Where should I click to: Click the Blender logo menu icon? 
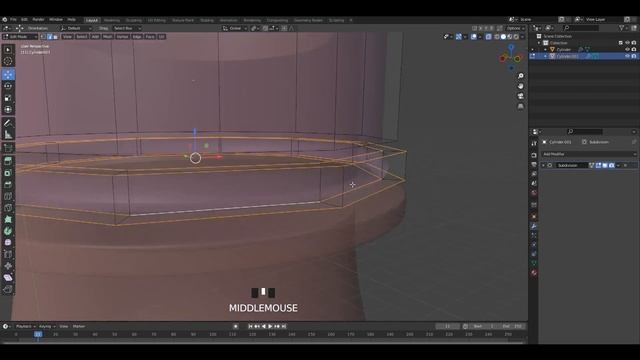pyautogui.click(x=5, y=20)
